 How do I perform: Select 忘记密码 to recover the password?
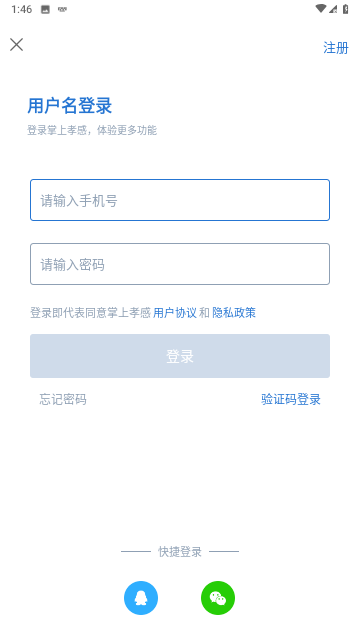[x=63, y=399]
